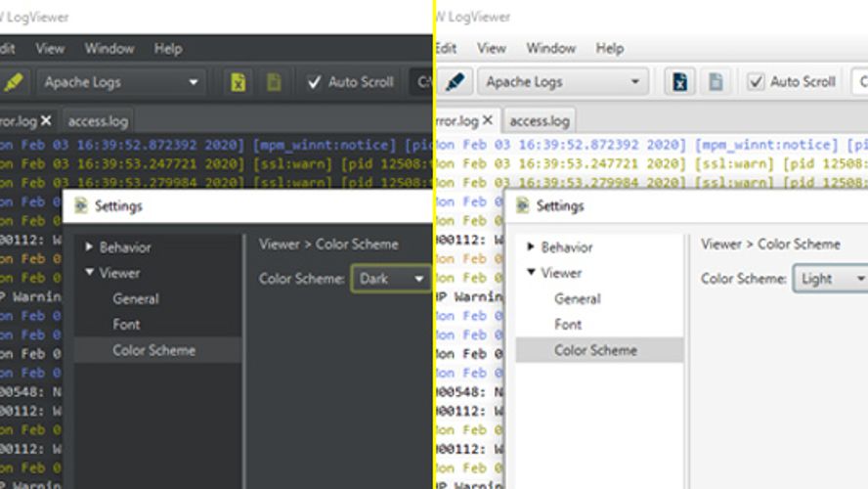Select General item in dark Settings tree

coord(136,299)
